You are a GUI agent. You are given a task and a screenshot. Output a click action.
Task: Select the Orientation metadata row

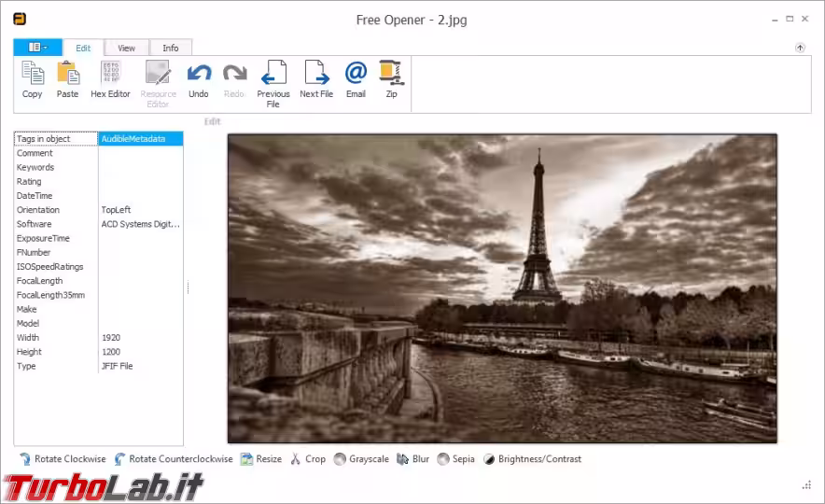click(x=56, y=210)
